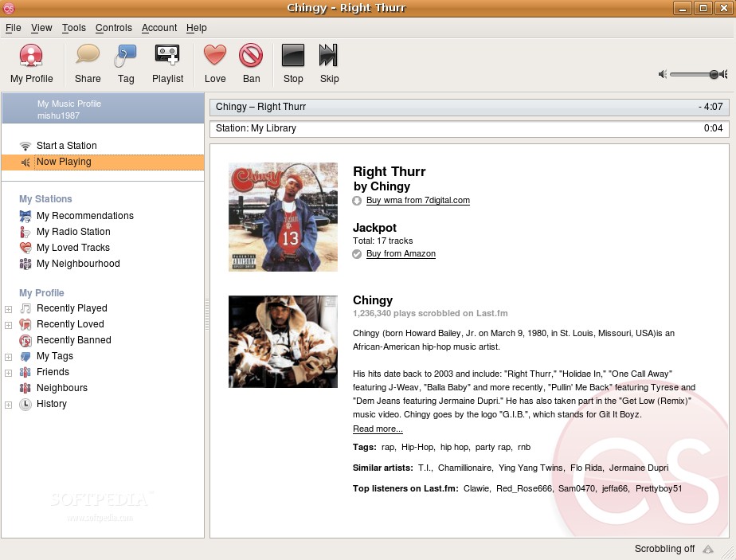736x560 pixels.
Task: Click the My Radio Station icon
Action: (x=25, y=232)
